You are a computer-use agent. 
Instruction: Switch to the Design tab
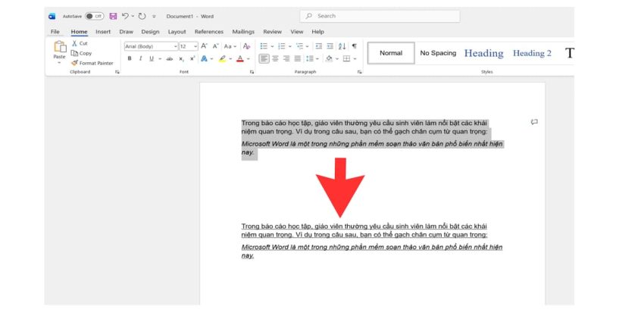pyautogui.click(x=150, y=32)
